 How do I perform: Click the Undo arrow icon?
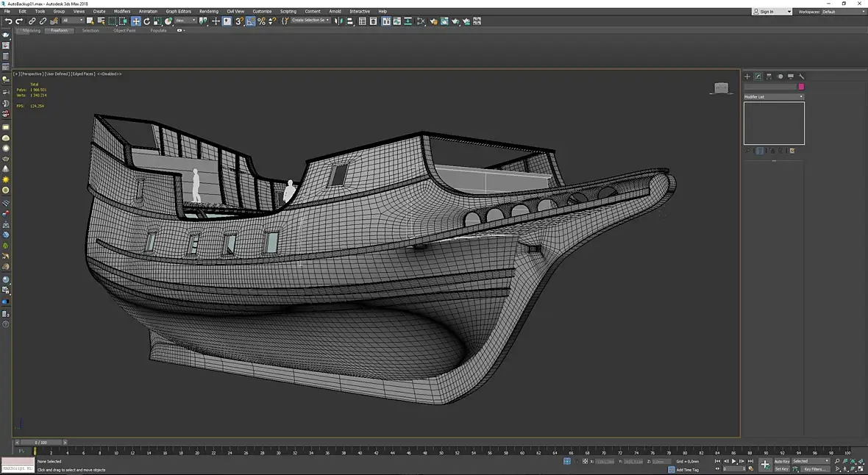[8, 21]
